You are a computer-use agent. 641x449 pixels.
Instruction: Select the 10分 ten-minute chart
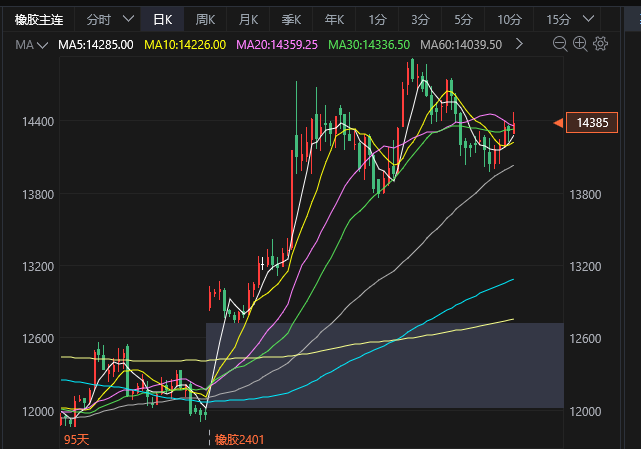tap(509, 19)
